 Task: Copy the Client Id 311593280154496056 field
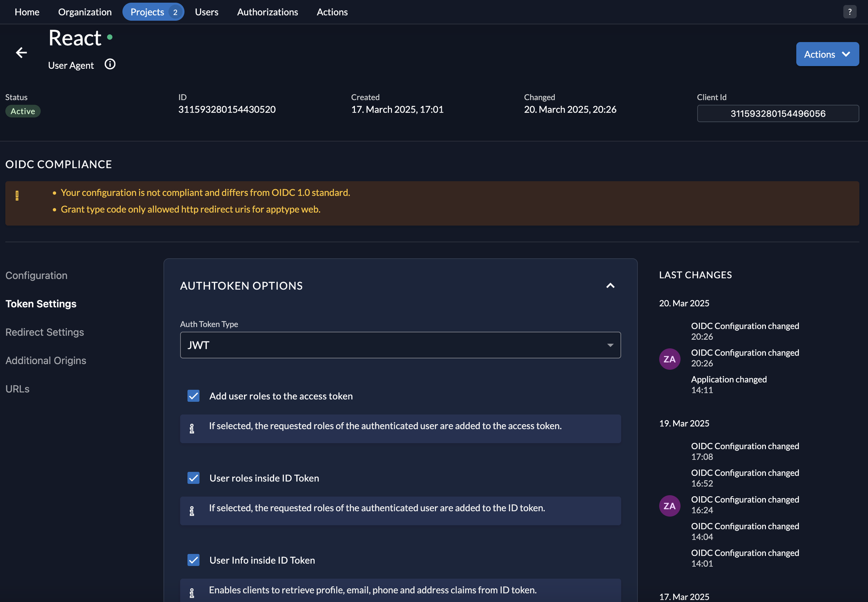(x=778, y=114)
